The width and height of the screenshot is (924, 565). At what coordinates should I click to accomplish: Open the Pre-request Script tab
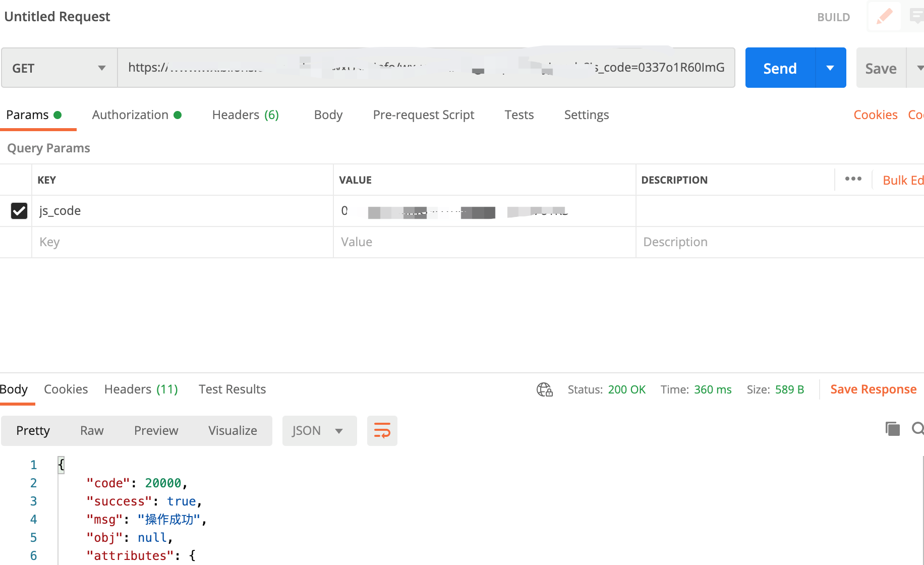423,115
